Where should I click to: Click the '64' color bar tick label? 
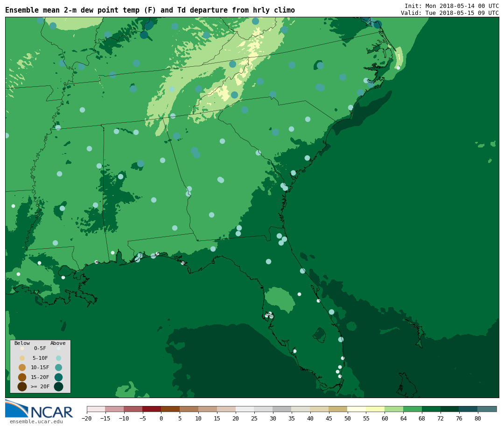point(404,418)
